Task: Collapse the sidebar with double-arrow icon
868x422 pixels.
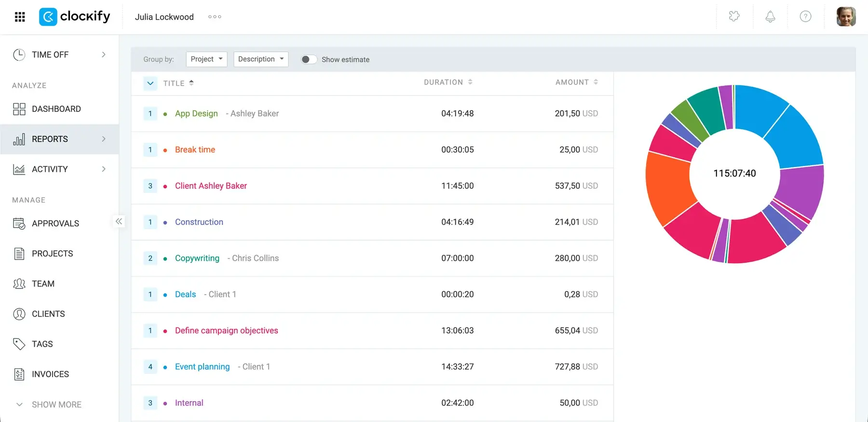Action: tap(119, 221)
